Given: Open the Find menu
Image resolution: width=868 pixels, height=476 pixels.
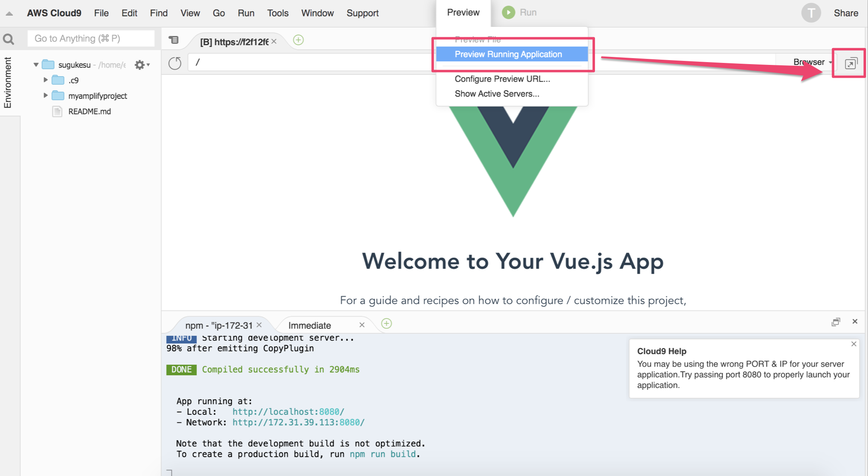Looking at the screenshot, I should click(159, 13).
